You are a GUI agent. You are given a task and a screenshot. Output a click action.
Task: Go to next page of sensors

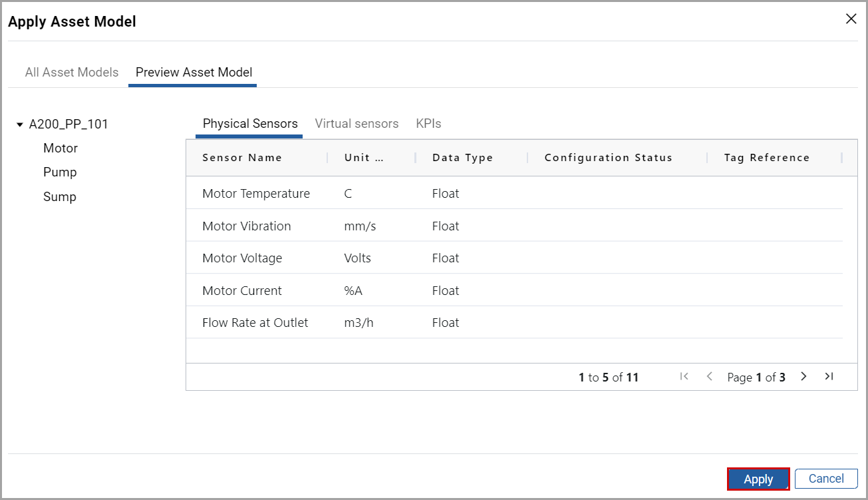803,377
